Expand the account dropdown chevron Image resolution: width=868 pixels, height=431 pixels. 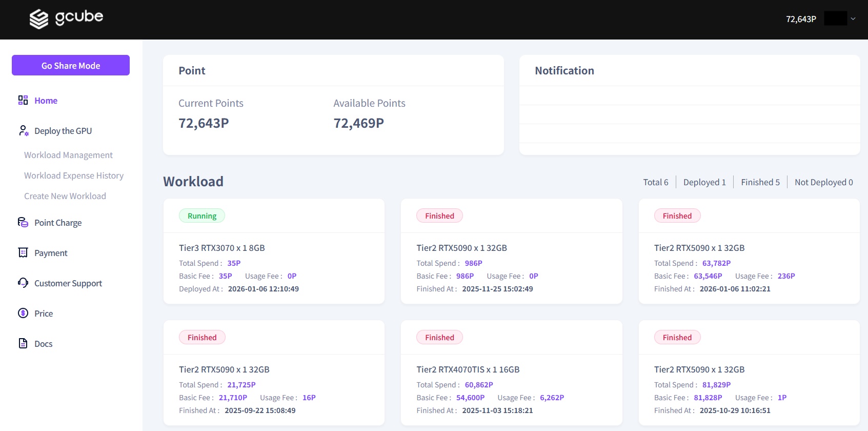(x=853, y=19)
